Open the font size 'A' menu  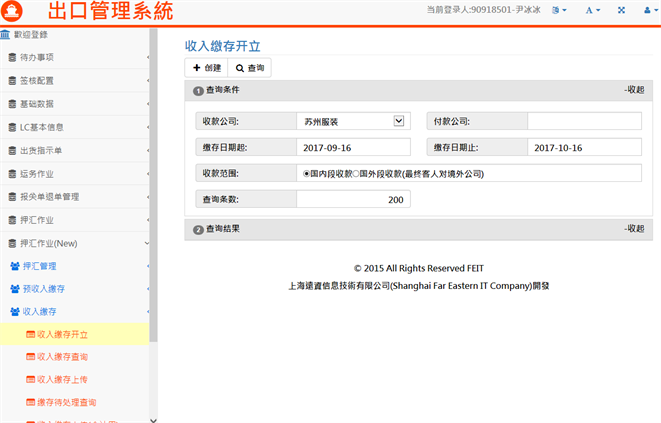pyautogui.click(x=592, y=10)
